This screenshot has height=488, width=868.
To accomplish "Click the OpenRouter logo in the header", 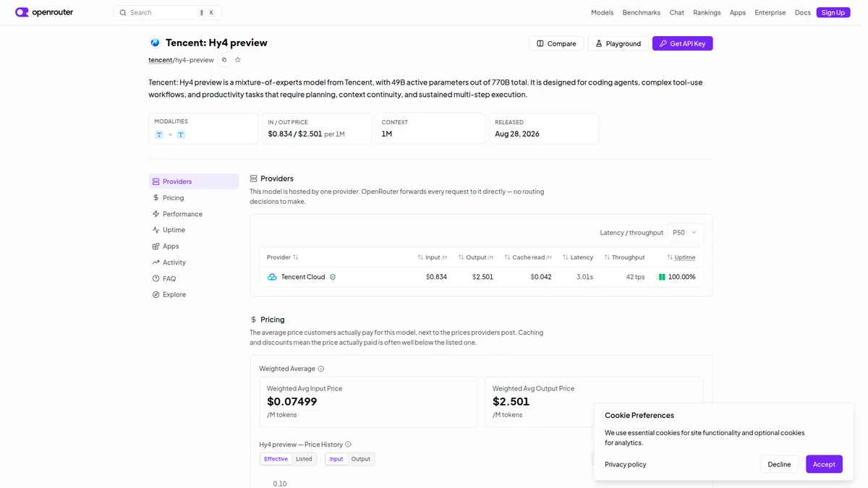I will [x=44, y=12].
